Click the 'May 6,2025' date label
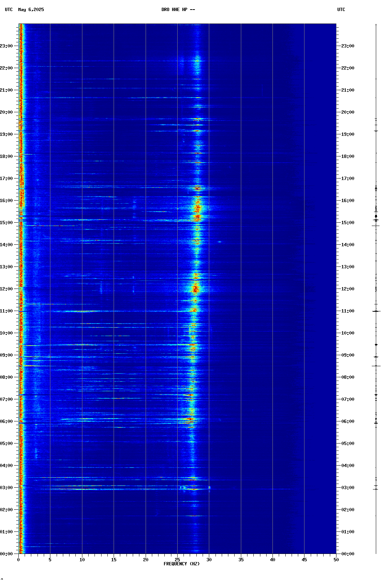The width and height of the screenshot is (392, 583). click(x=31, y=10)
